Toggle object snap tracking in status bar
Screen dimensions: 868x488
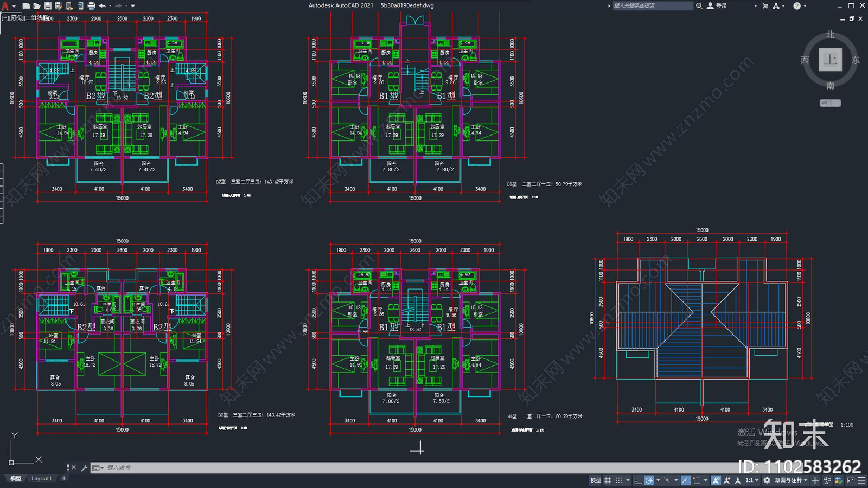click(x=686, y=480)
